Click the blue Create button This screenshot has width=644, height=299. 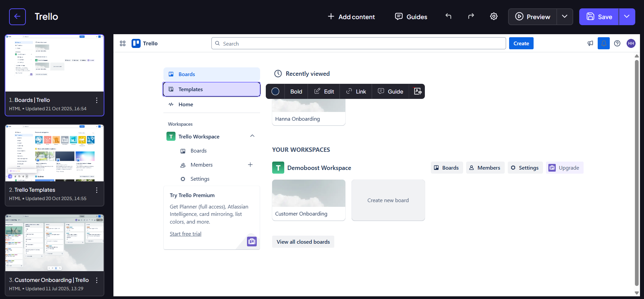click(521, 43)
